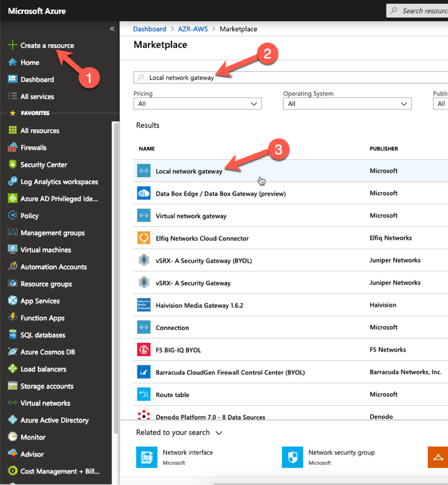Click the sidebar vertical scrollbar
The image size is (448, 485).
pos(116,278)
